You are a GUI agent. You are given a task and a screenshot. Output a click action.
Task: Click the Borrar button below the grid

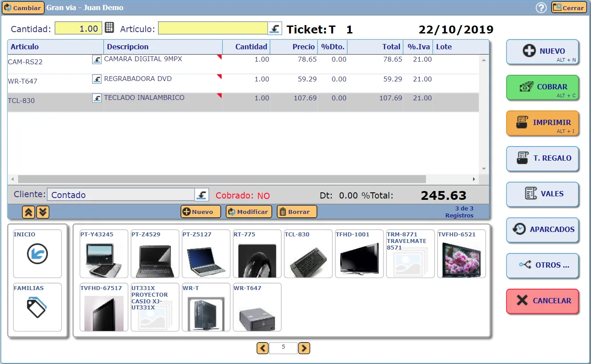(297, 212)
